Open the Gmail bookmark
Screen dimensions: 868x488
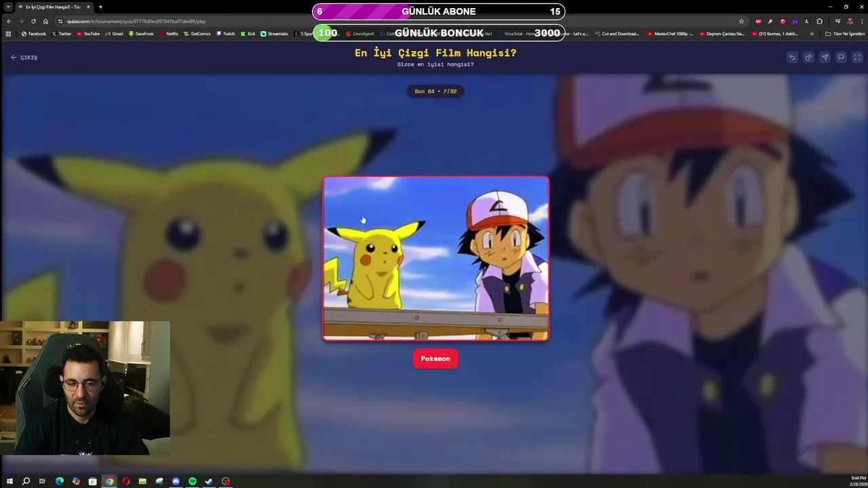(115, 33)
